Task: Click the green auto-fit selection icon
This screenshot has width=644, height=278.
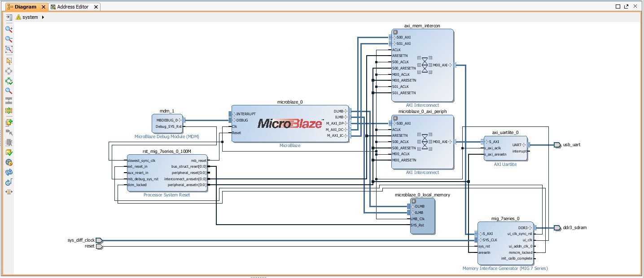Action: coord(9,81)
